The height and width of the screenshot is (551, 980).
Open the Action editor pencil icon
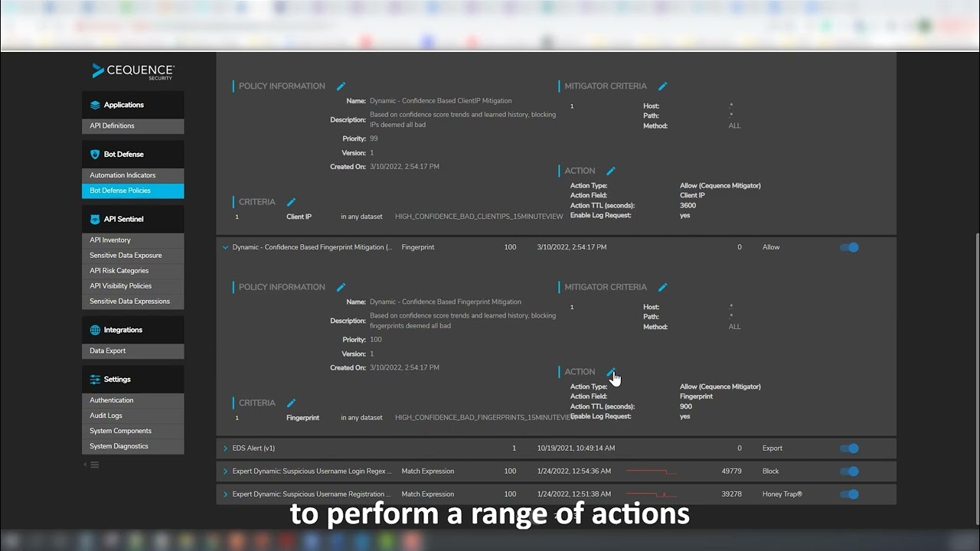[x=609, y=372]
